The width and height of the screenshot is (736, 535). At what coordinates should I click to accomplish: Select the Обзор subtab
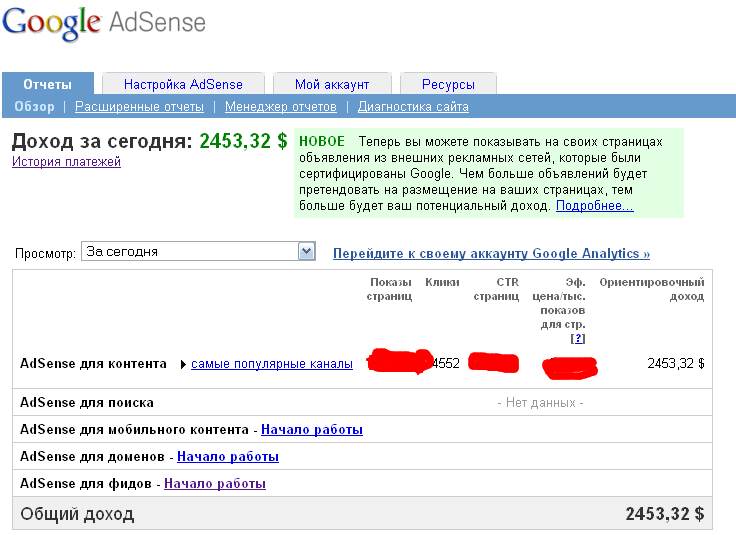click(x=34, y=107)
